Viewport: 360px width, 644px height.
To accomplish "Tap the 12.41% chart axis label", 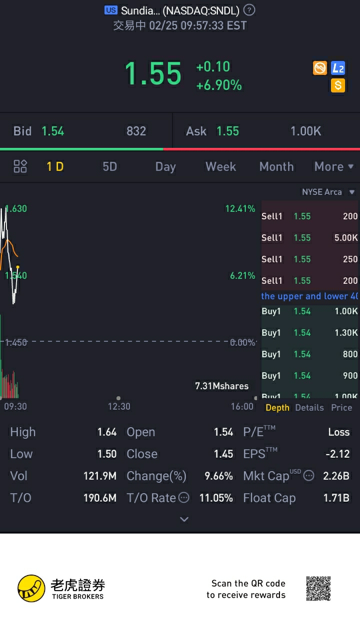I will pyautogui.click(x=240, y=208).
